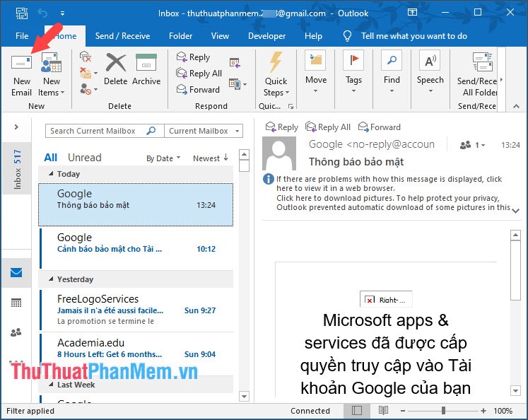
Task: Collapse the Last Week group
Action: click(x=51, y=385)
